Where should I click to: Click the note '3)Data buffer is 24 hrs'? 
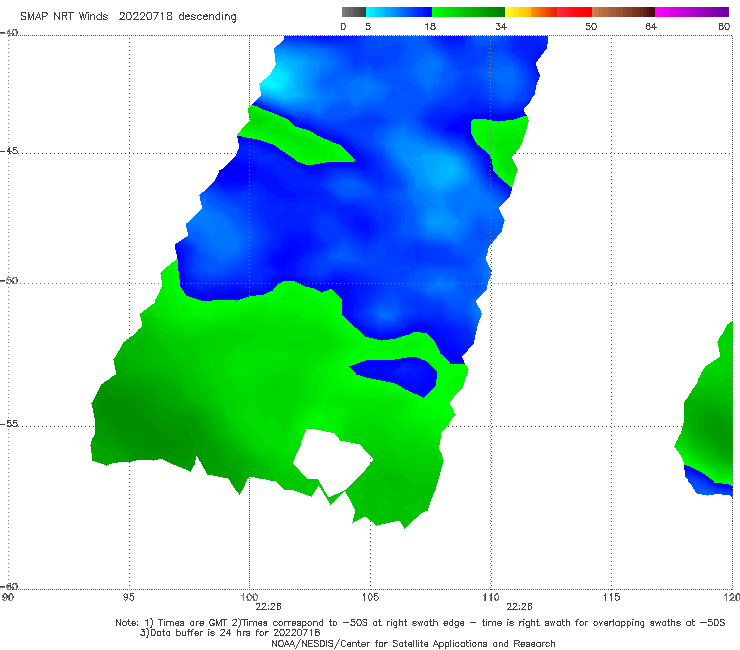230,633
